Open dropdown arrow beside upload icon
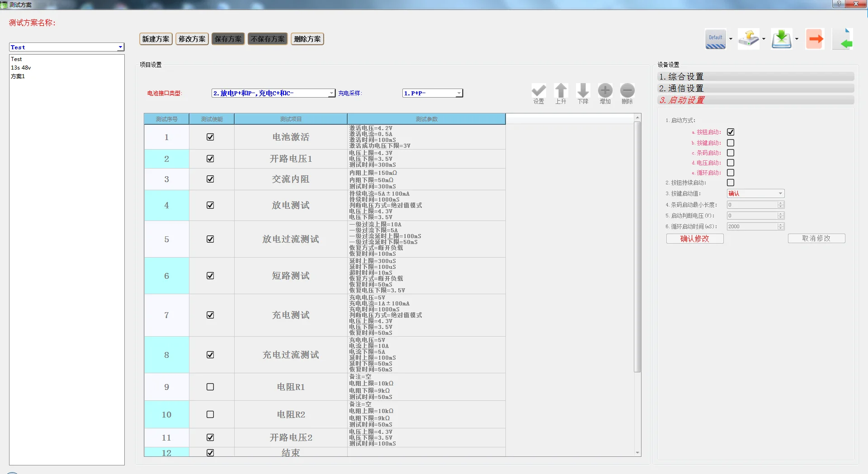Viewport: 868px width, 474px height. click(x=764, y=39)
